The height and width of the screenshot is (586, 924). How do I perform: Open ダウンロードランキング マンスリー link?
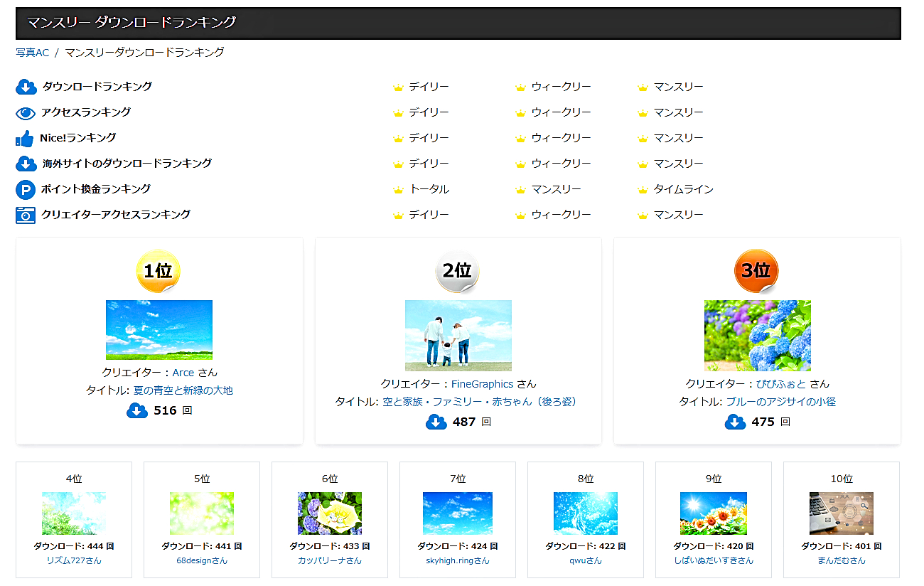click(x=678, y=87)
